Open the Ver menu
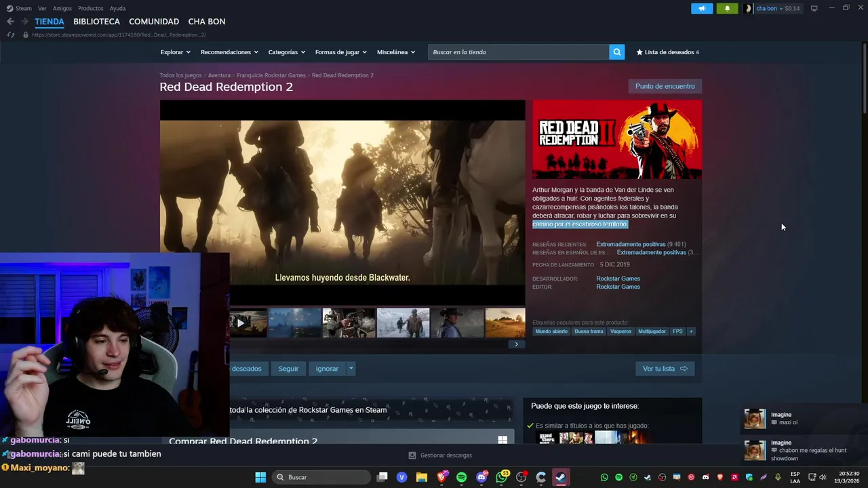 [x=42, y=8]
